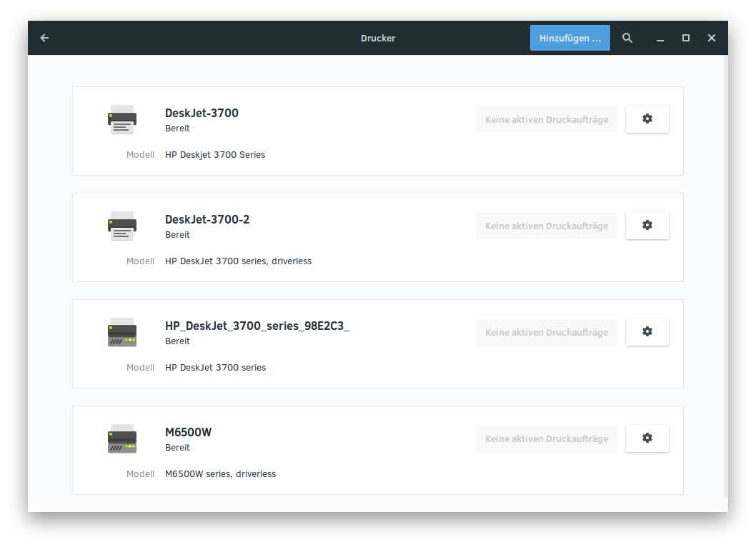Click the DeskJet-3700 printer icon
This screenshot has height=547, width=756.
122,120
